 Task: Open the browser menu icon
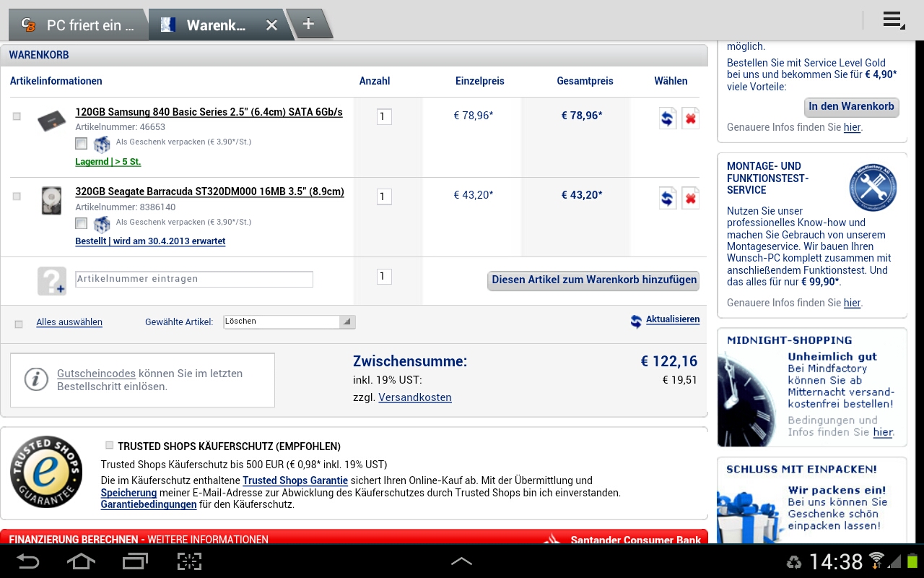pos(894,20)
